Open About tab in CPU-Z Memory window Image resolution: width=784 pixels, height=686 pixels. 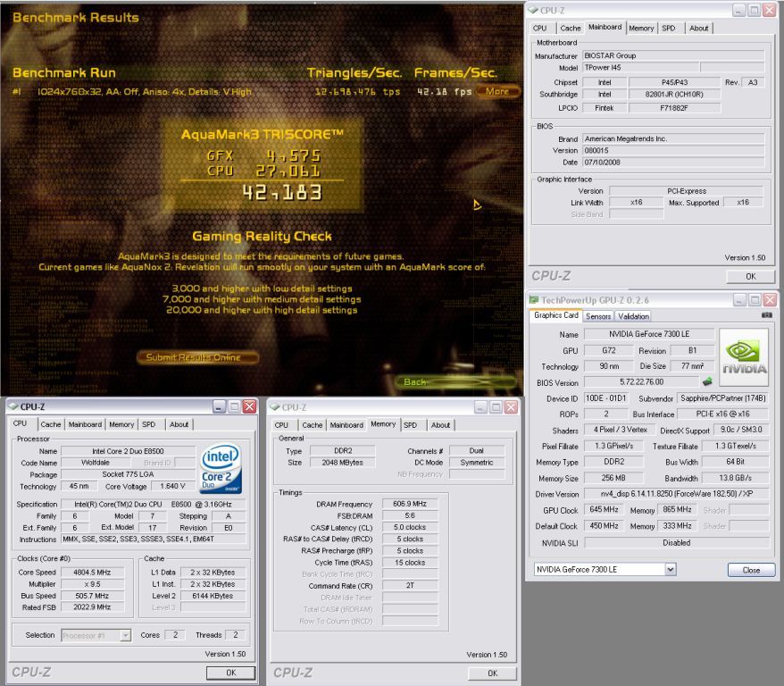tap(440, 424)
